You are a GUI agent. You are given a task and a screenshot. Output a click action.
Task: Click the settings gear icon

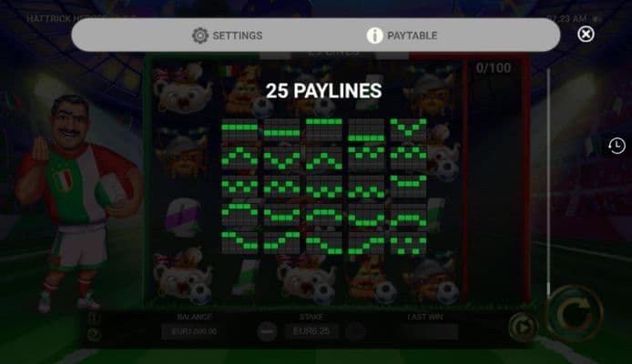pos(200,35)
